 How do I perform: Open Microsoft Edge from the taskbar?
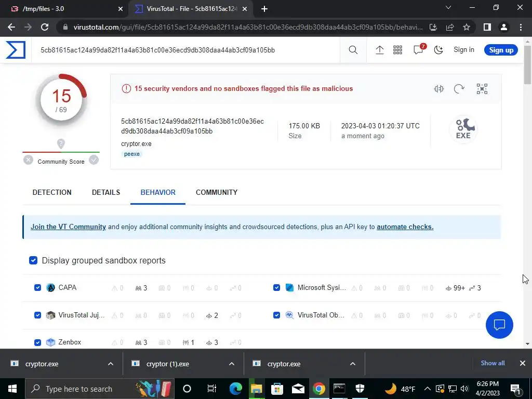235,389
